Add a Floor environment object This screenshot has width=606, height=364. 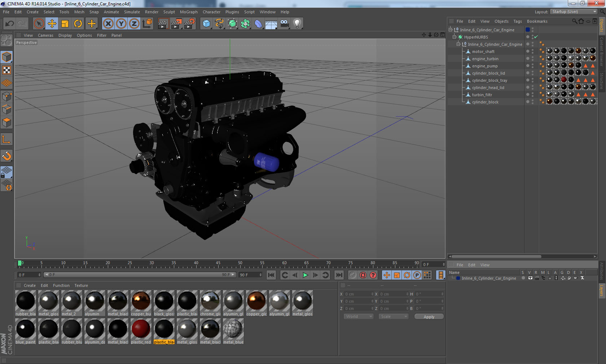pyautogui.click(x=271, y=24)
